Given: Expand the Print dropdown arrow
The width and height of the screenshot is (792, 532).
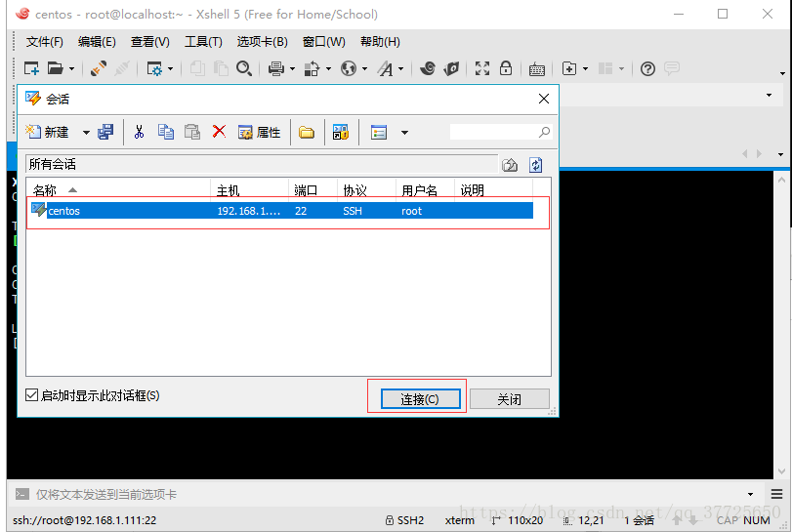Looking at the screenshot, I should [x=292, y=68].
